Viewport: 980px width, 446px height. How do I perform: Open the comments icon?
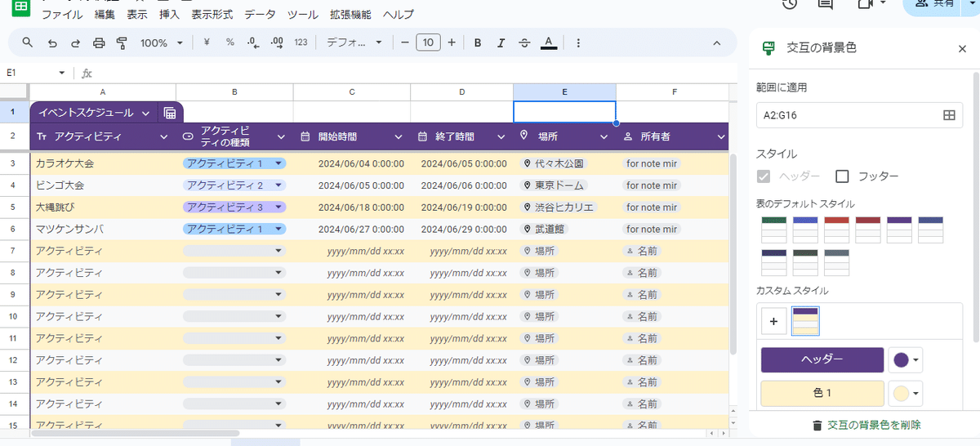(826, 4)
